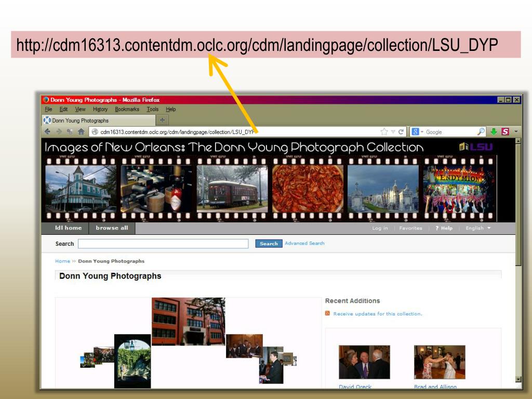Click in the collection Search text field
The width and height of the screenshot is (532, 399).
click(x=163, y=244)
